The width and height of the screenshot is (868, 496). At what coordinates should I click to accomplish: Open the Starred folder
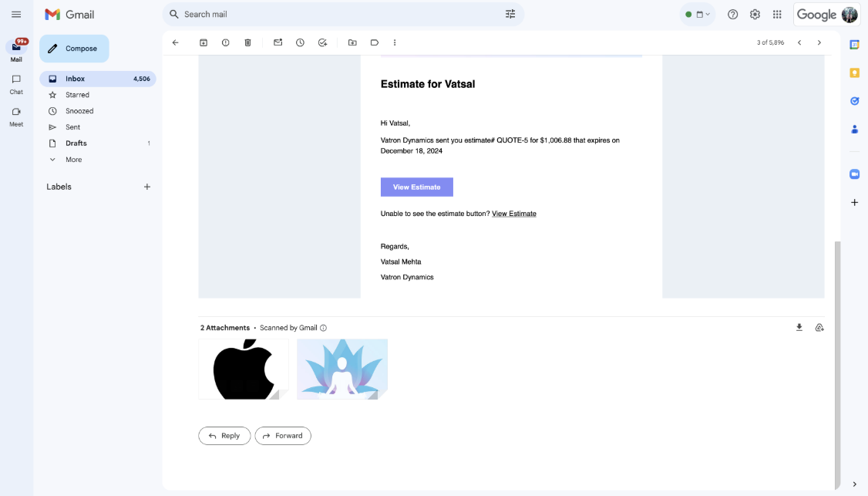[77, 95]
